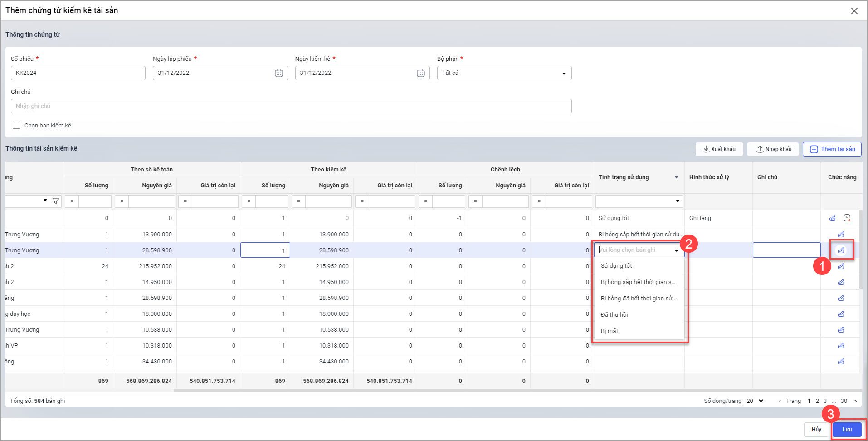Click Thêm tài sản button

(x=832, y=149)
